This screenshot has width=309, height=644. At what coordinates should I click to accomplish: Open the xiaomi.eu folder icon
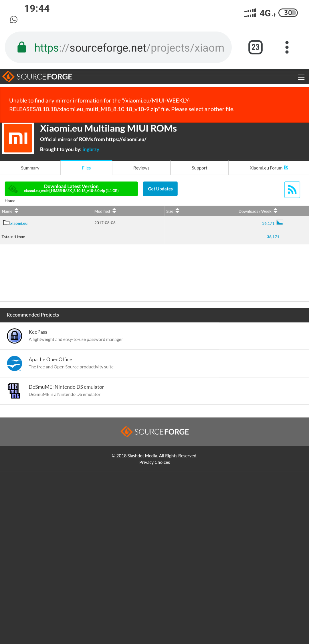pyautogui.click(x=6, y=223)
